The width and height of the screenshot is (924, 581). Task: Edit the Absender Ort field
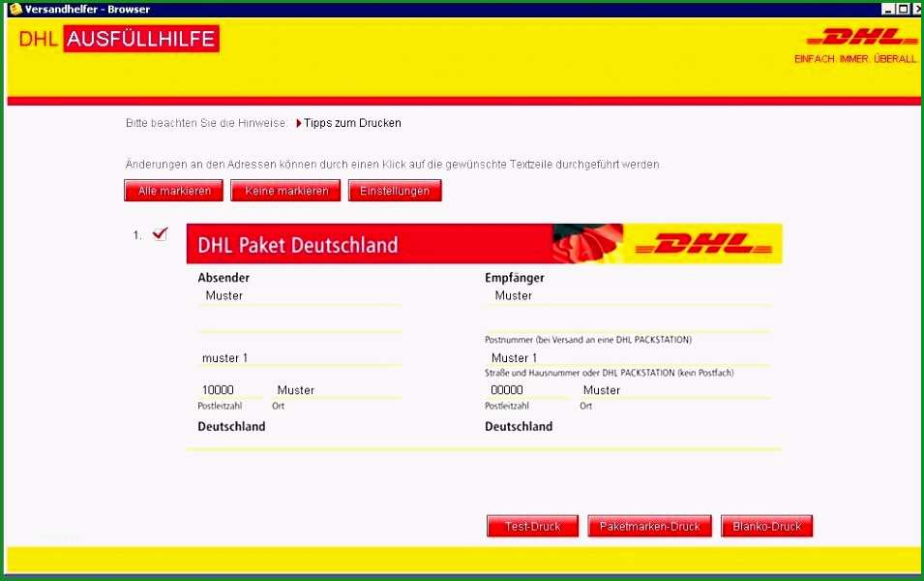tap(337, 390)
